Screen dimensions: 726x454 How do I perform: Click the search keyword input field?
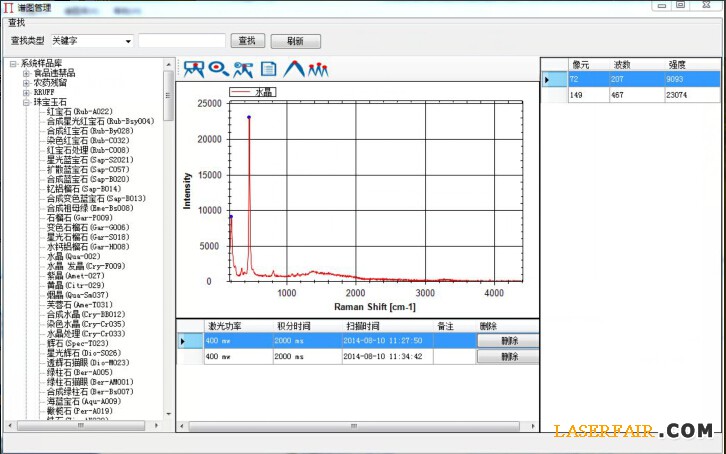(x=182, y=41)
